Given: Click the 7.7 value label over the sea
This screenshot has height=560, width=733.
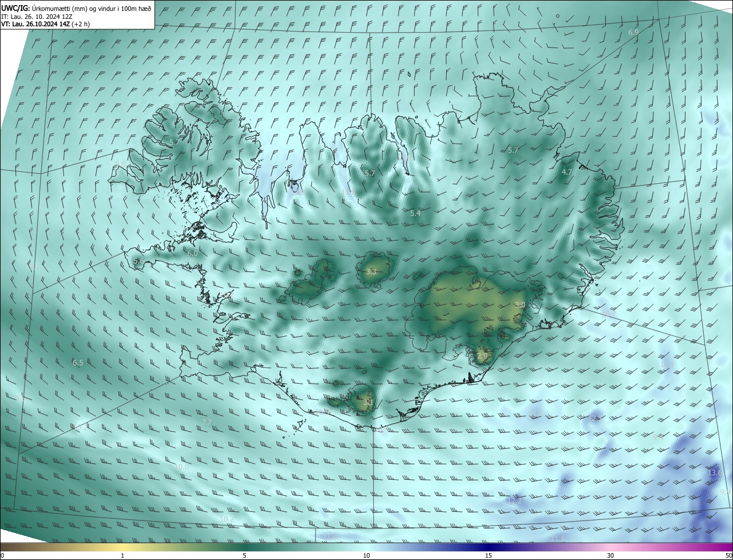Looking at the screenshot, I should 207,423.
